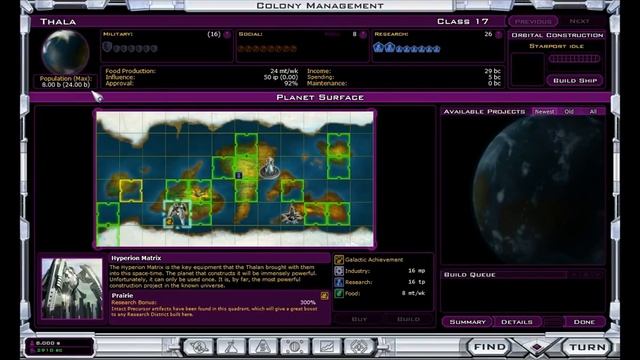Click the Hyperion Matrix title text

tap(136, 258)
